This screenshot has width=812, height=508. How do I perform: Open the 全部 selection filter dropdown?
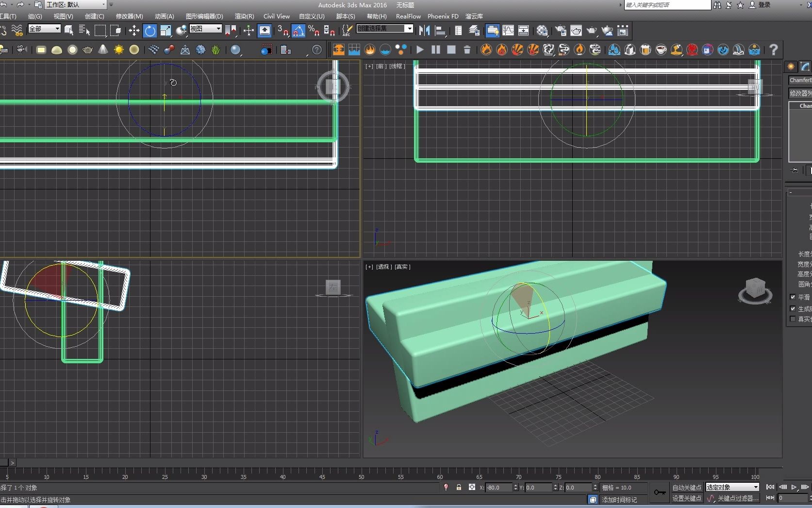coord(44,29)
